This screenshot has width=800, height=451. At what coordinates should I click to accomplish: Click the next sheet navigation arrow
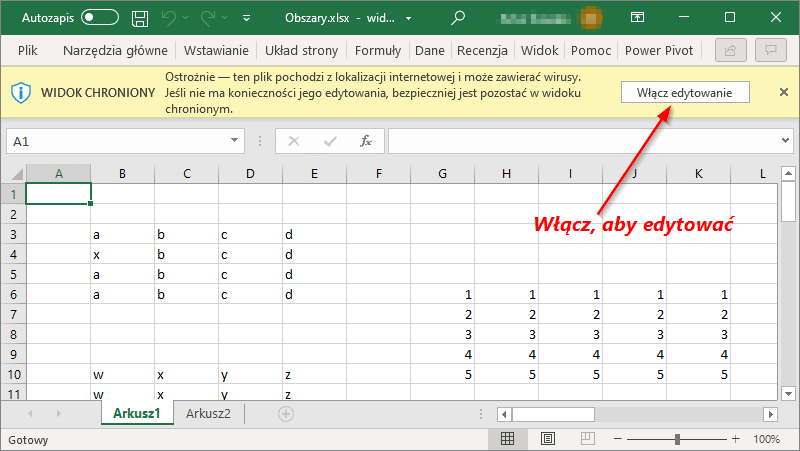pyautogui.click(x=59, y=414)
